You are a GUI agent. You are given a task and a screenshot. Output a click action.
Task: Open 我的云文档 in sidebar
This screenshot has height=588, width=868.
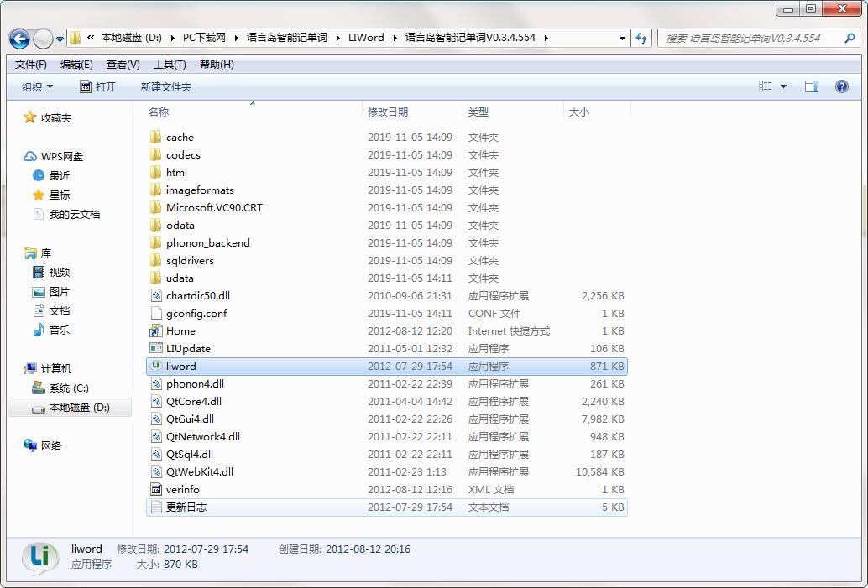(66, 215)
